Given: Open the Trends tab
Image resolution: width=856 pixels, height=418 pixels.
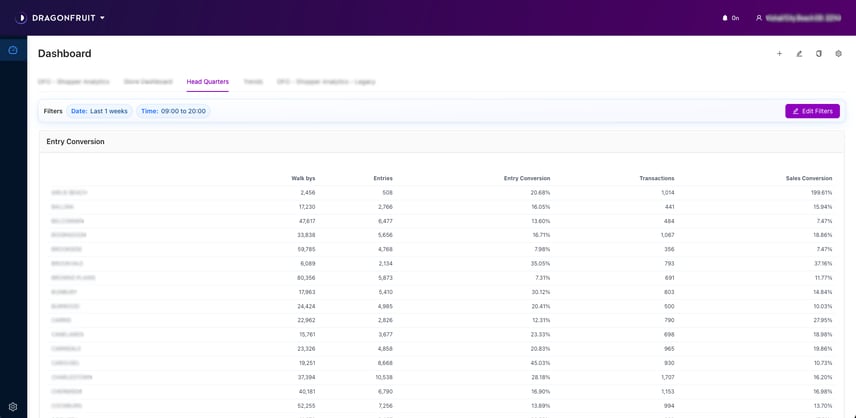Looking at the screenshot, I should pyautogui.click(x=253, y=82).
